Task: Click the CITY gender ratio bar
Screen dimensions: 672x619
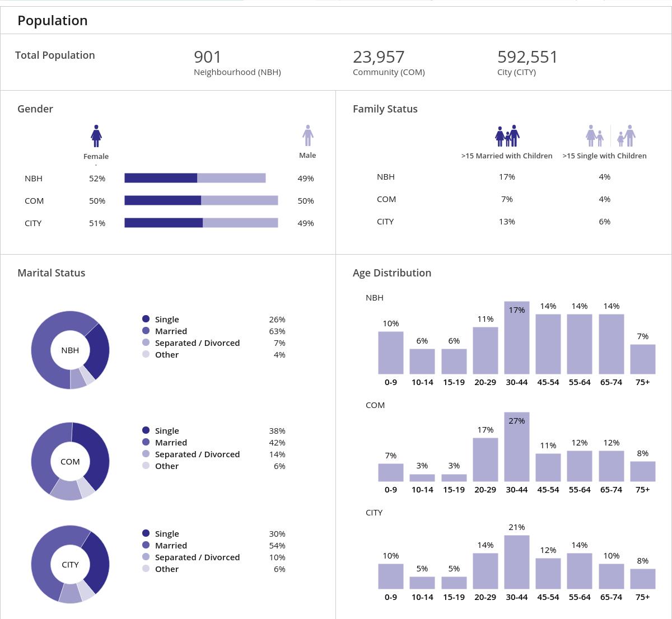Action: [201, 223]
